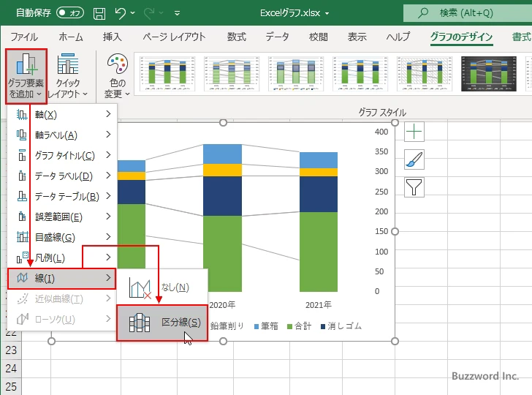Click in the search box 検索 (Alt+Q)

click(x=468, y=13)
